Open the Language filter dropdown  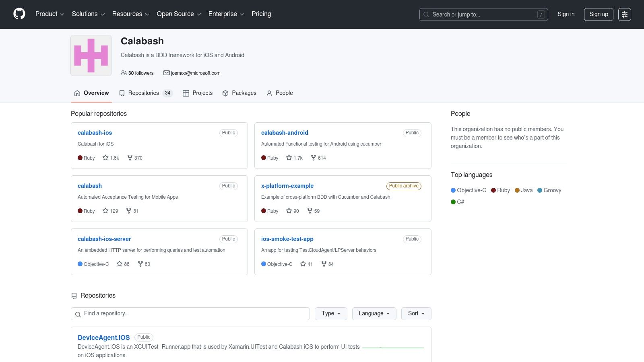click(x=374, y=314)
